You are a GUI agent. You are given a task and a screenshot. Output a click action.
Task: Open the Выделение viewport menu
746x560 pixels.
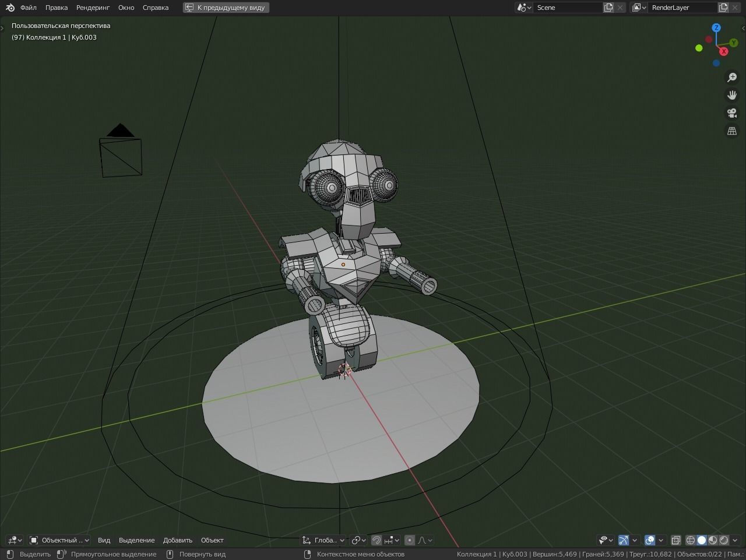[136, 540]
